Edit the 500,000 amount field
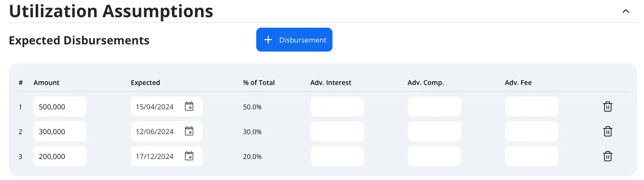This screenshot has height=180, width=644. [x=60, y=106]
